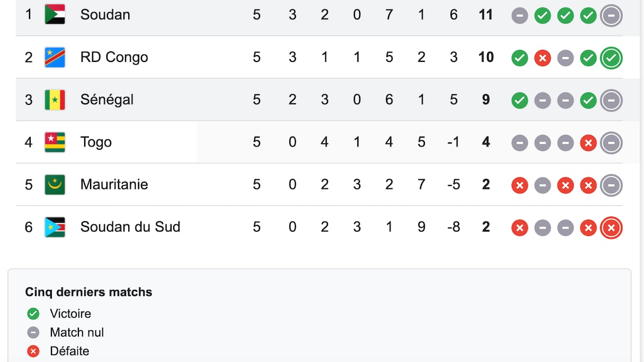Click the green Victoire legend icon
This screenshot has width=644, height=362.
pos(33,314)
